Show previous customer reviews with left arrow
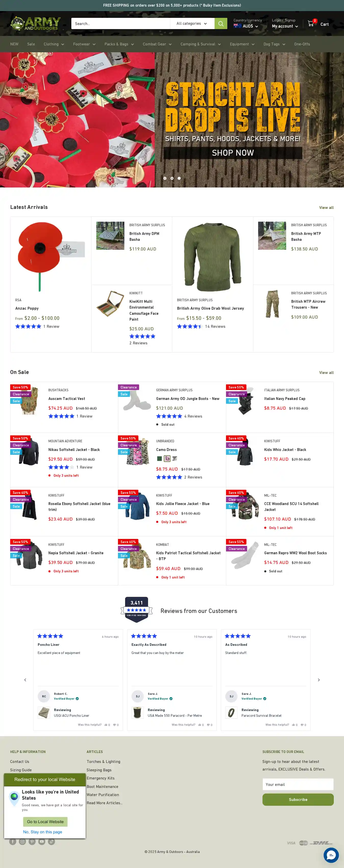344x868 pixels. pyautogui.click(x=25, y=680)
